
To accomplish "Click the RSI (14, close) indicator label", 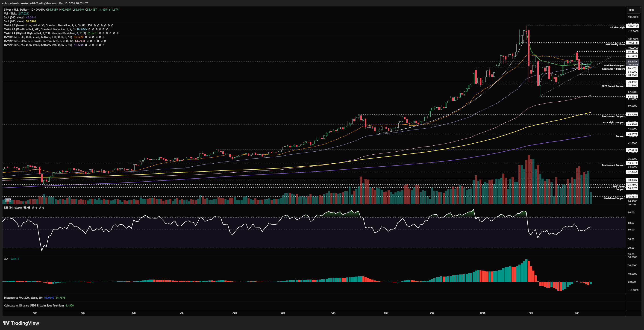I will 13,207.
